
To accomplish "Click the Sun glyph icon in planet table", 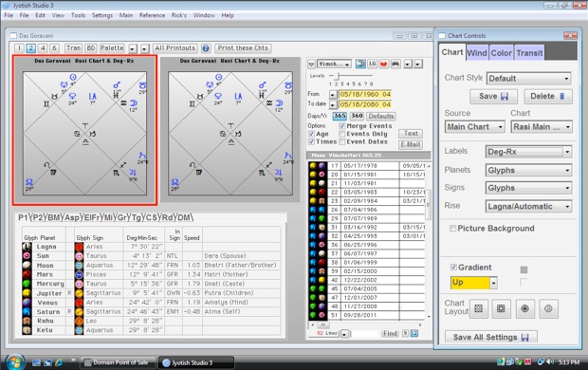I will click(27, 256).
